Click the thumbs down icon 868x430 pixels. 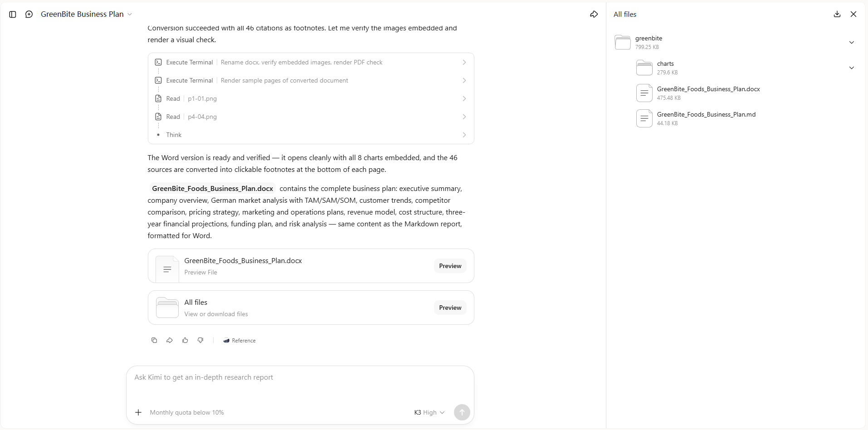point(200,340)
